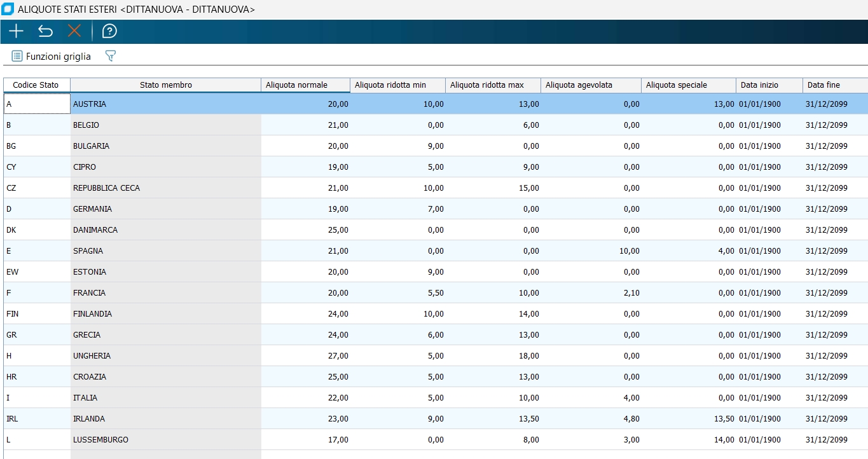The image size is (868, 459).
Task: Click the undo arrow icon in toolbar
Action: tap(45, 31)
